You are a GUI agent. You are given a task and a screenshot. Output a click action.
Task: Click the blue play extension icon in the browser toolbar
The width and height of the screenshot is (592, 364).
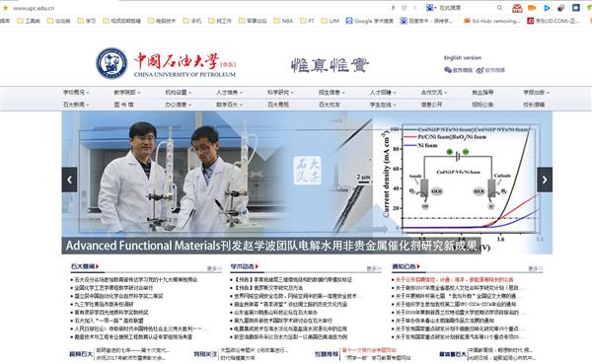[x=547, y=8]
